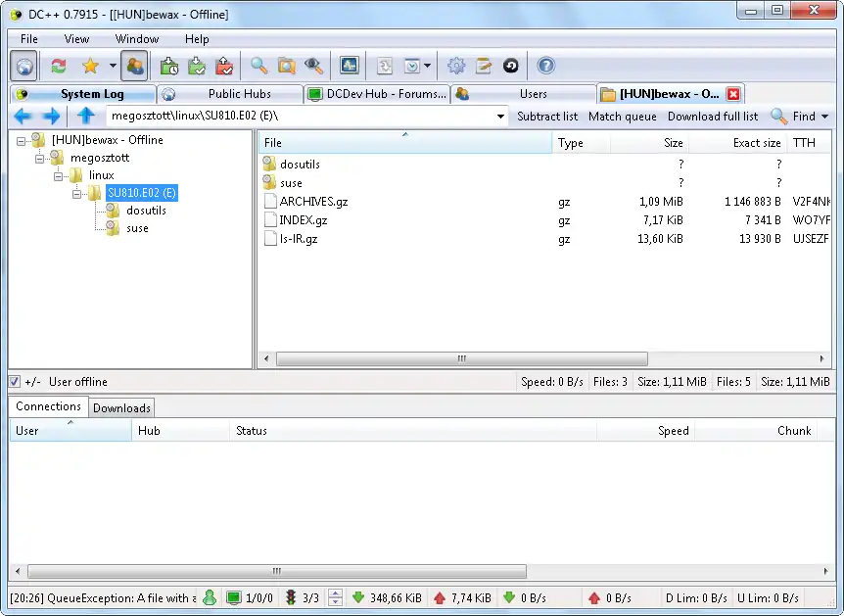Image resolution: width=844 pixels, height=616 pixels.
Task: Open the Find dropdown arrow
Action: (x=824, y=117)
